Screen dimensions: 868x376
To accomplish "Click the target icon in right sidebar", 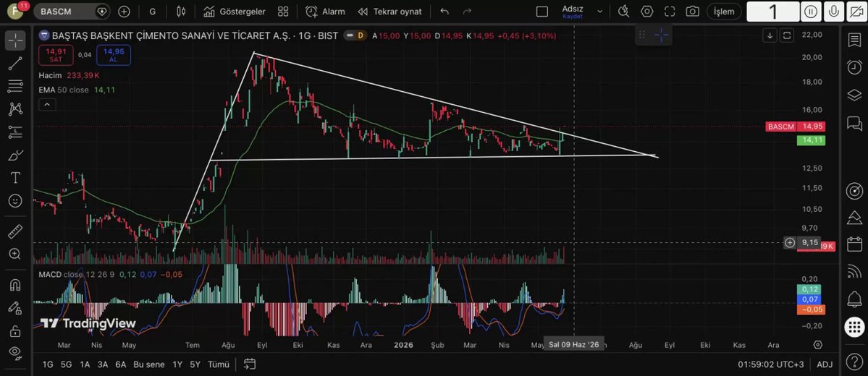I will (x=854, y=191).
